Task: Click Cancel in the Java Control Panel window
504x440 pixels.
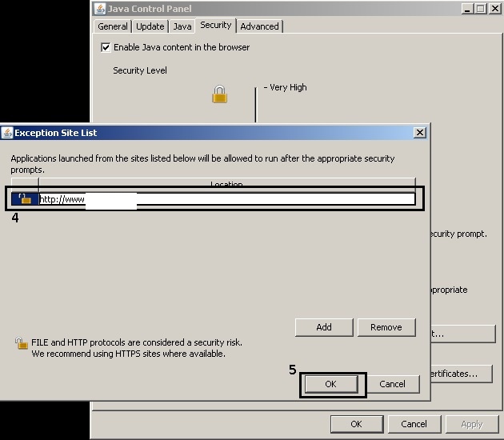Action: pyautogui.click(x=414, y=424)
